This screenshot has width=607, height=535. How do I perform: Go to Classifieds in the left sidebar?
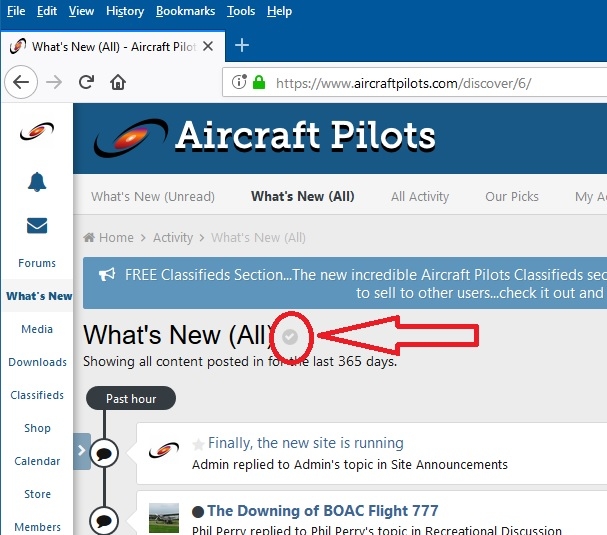click(x=37, y=395)
